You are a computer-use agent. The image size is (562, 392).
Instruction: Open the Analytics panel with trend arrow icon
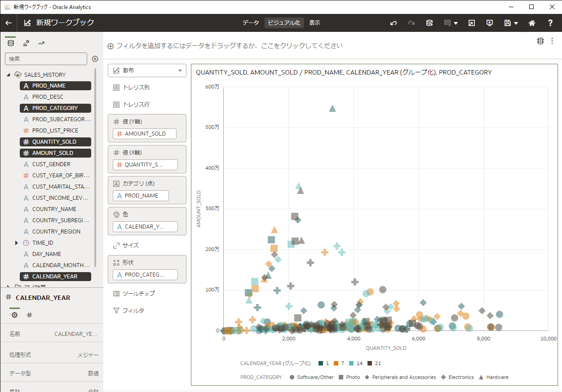click(42, 43)
